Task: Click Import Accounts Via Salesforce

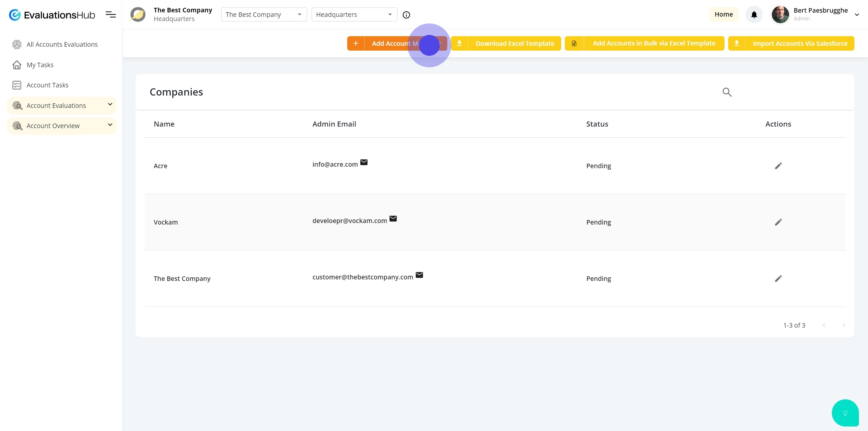Action: click(x=791, y=43)
